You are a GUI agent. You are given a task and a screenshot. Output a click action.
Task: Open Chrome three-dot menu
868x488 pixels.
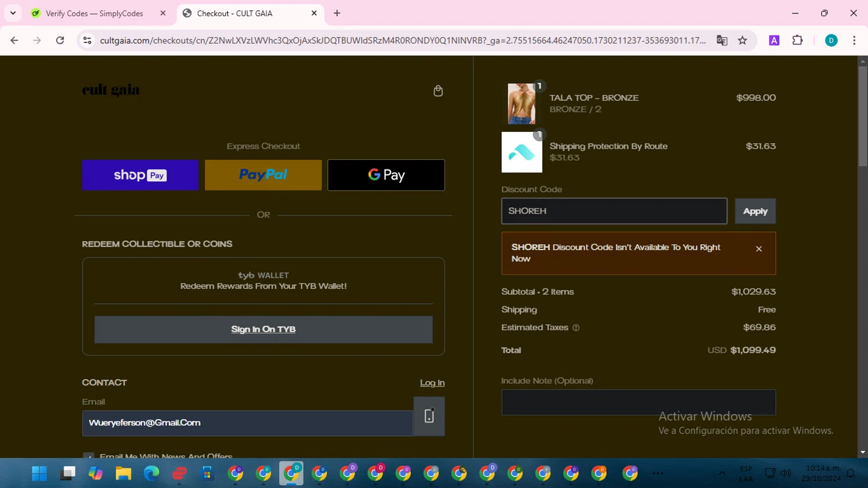(x=854, y=41)
